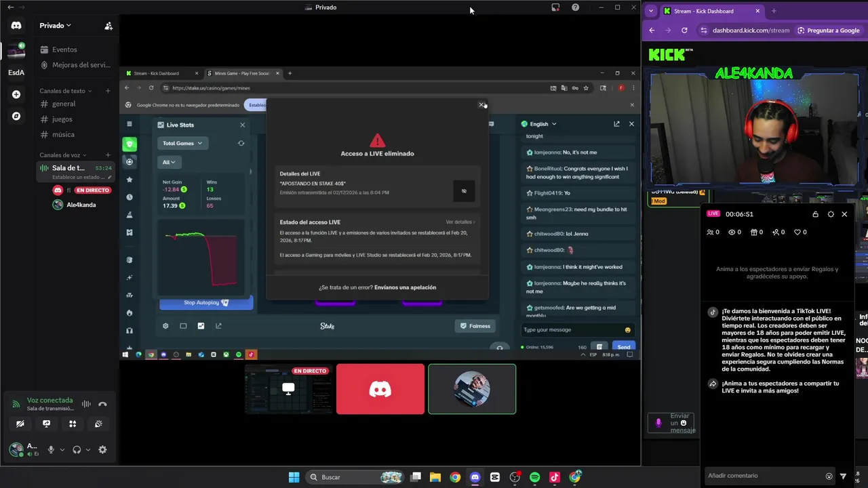Screen dimensions: 868x488
Task: Mute the Discord microphone
Action: coord(50,449)
